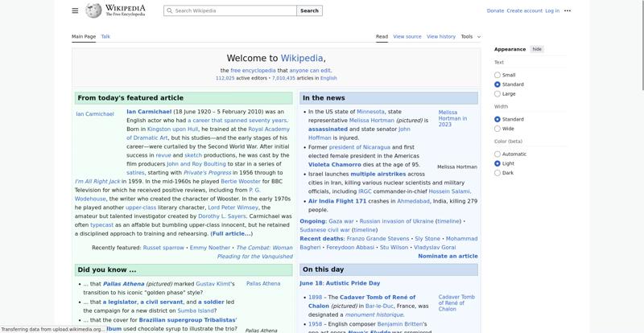Switch to the Talk tab
644x333 pixels.
105,36
